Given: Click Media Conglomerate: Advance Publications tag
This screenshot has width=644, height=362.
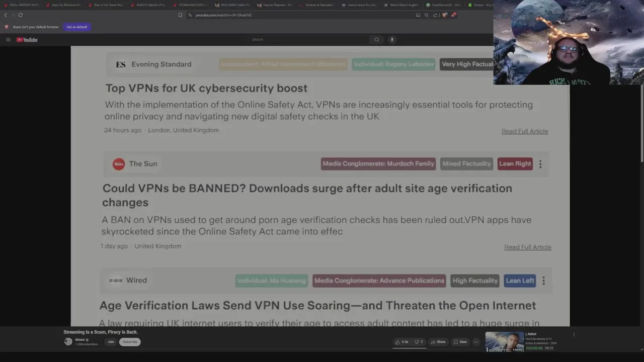Looking at the screenshot, I should tap(379, 281).
